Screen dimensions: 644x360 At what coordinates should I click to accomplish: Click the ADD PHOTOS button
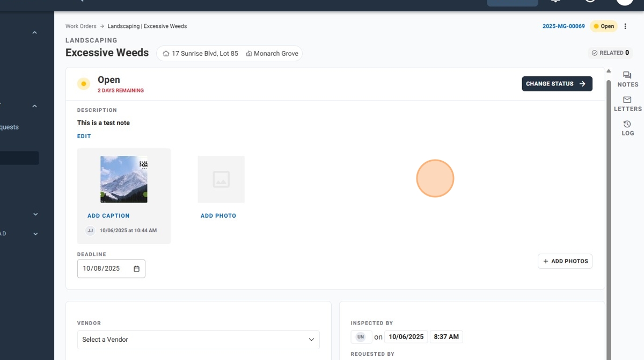pos(565,261)
